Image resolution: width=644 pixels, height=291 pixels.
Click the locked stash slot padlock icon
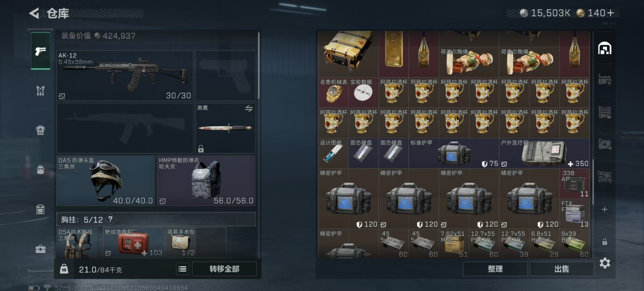[605, 242]
